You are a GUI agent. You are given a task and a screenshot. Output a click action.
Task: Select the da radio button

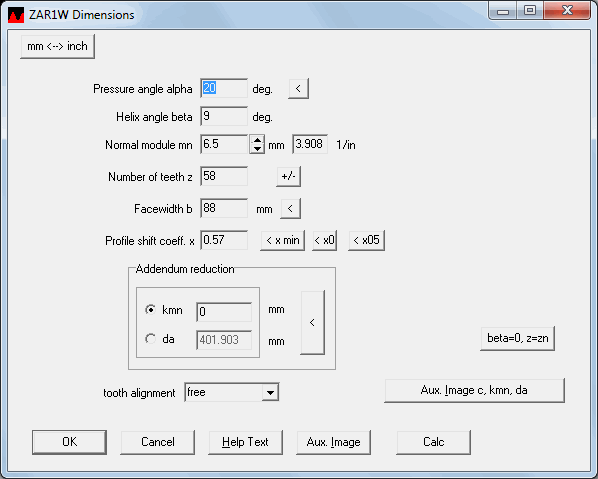(151, 339)
